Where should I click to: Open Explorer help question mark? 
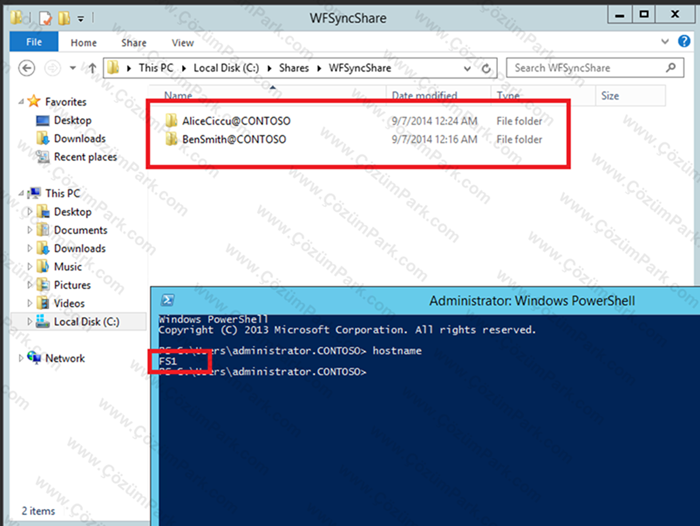click(x=684, y=41)
